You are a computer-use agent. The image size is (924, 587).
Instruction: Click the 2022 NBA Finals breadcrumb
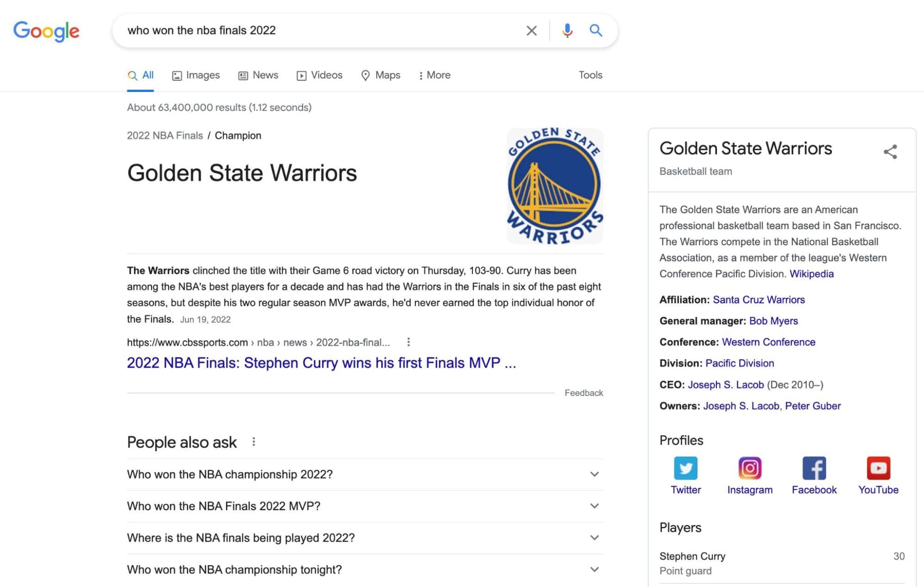pos(165,135)
